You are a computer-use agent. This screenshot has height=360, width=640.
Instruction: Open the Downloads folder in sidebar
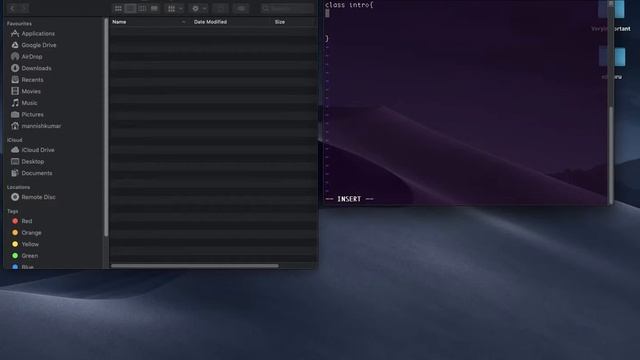(x=31, y=68)
